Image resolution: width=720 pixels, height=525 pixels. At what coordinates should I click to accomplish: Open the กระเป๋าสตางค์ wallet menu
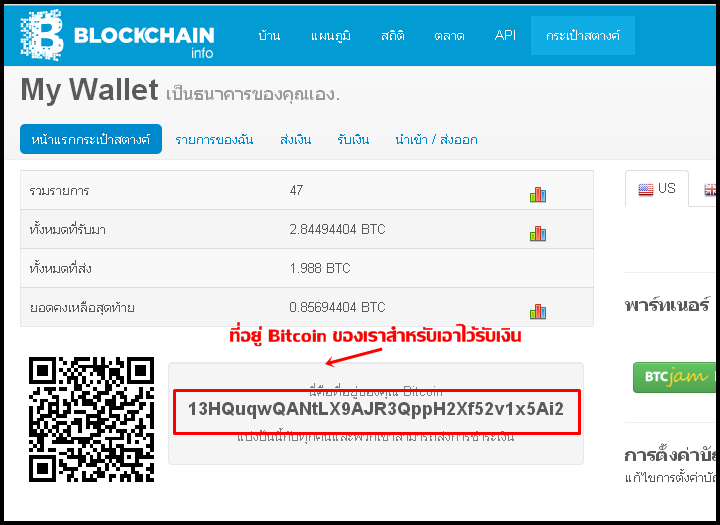(x=583, y=35)
